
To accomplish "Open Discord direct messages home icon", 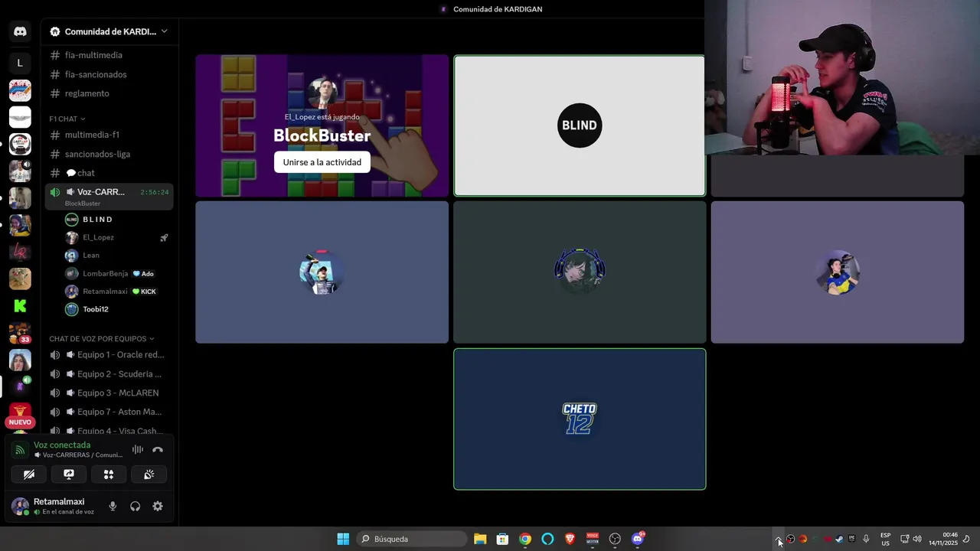I will coord(20,32).
